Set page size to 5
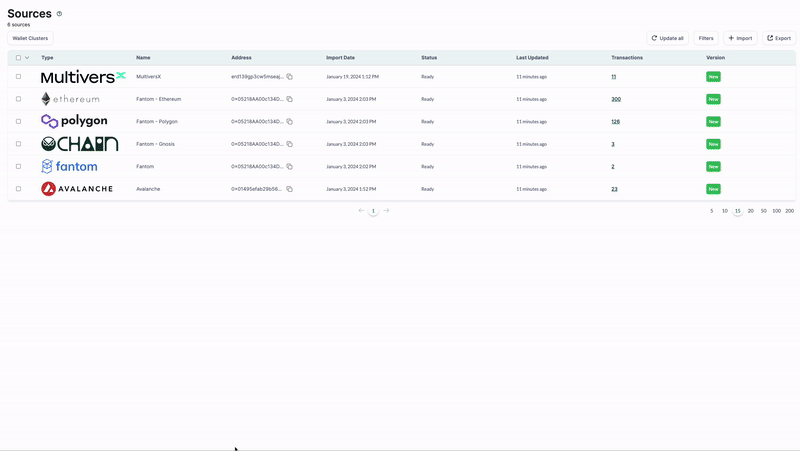 [712, 211]
